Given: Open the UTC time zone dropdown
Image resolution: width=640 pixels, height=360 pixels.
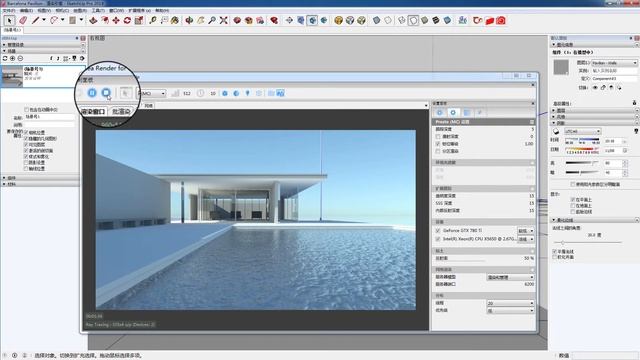Looking at the screenshot, I should tap(582, 131).
